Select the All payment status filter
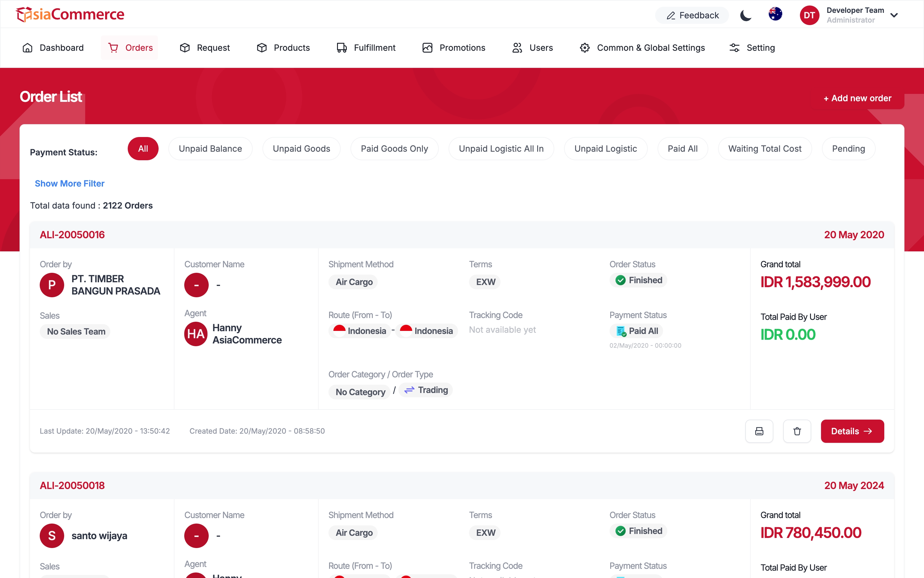 click(143, 149)
